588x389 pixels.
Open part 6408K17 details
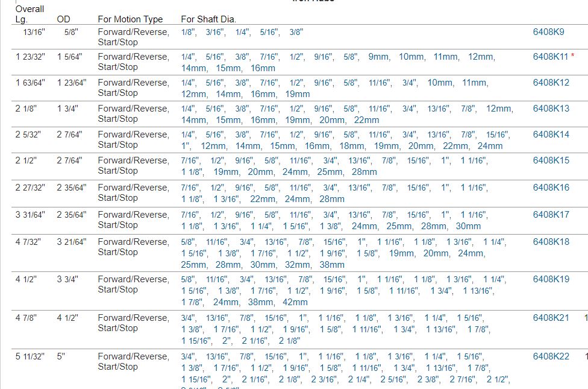pyautogui.click(x=551, y=215)
